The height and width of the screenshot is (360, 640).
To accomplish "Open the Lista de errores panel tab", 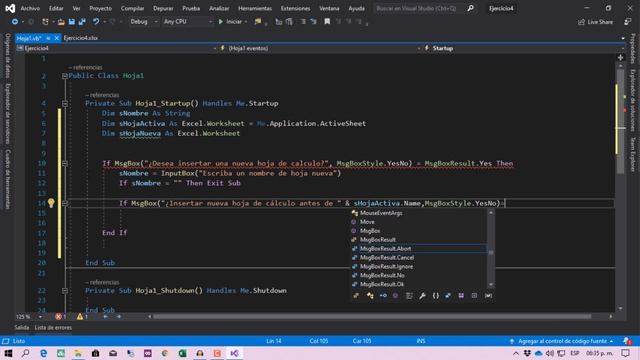I will click(x=53, y=327).
